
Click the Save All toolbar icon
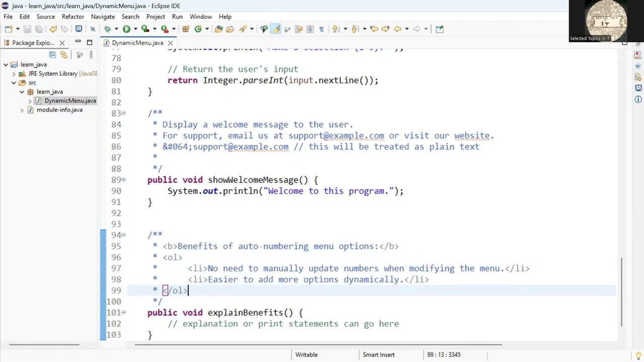coord(39,29)
